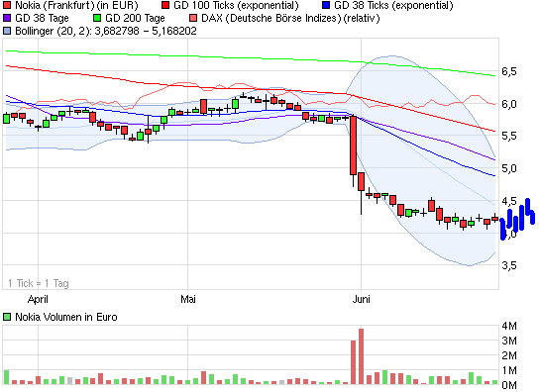This screenshot has height=392, width=540.
Task: Click the 'GD 38 Tage' legend label
Action: (42, 18)
